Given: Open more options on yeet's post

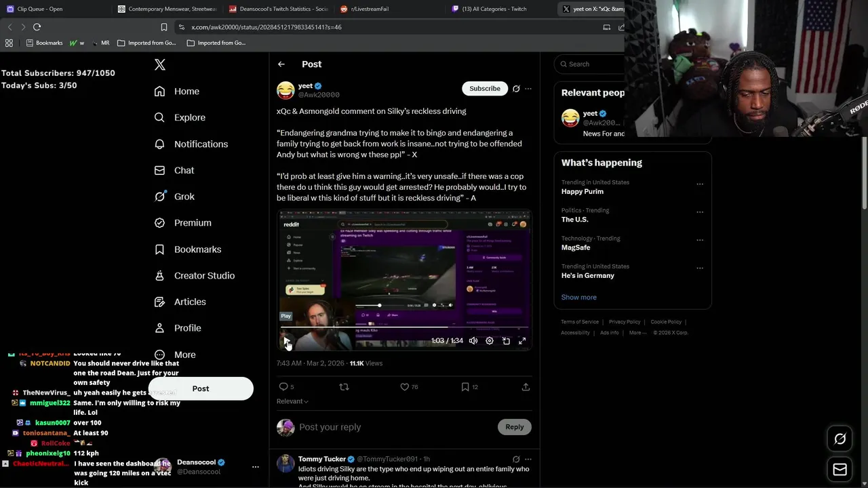Looking at the screenshot, I should pos(528,89).
